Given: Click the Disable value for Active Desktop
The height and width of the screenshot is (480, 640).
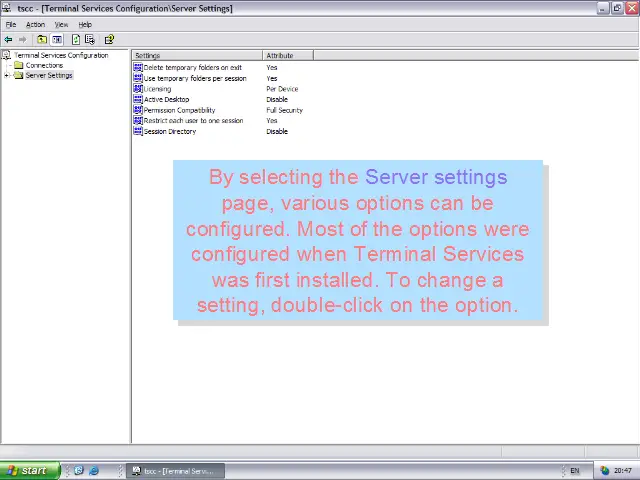Looking at the screenshot, I should pos(277,99).
